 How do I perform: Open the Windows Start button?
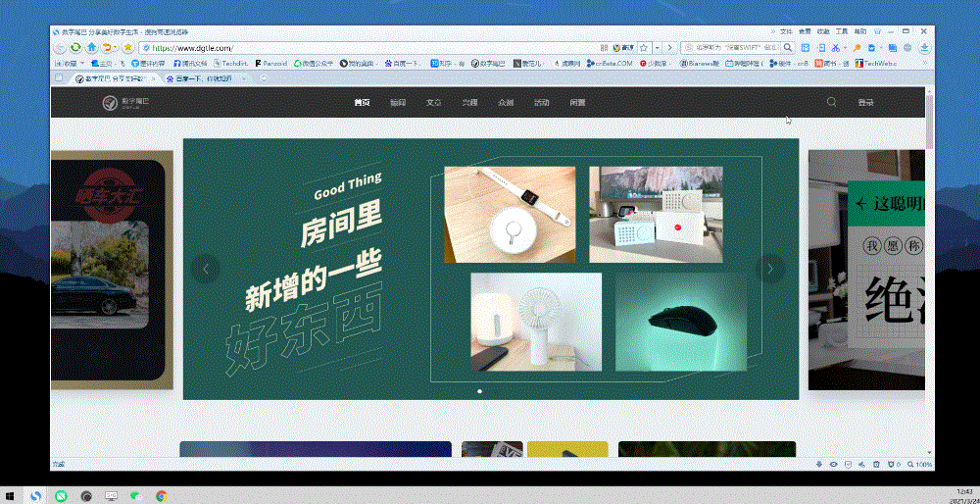point(12,496)
